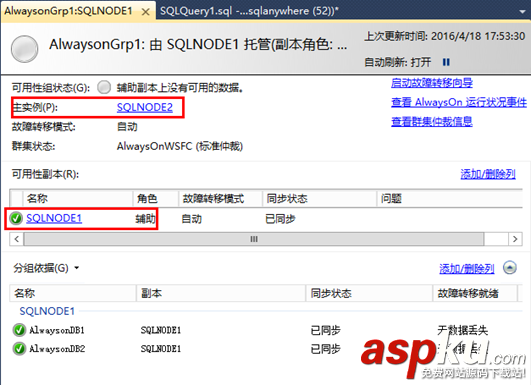Click the 问题 column header
Screen dimensions: 531x385
click(x=450, y=198)
